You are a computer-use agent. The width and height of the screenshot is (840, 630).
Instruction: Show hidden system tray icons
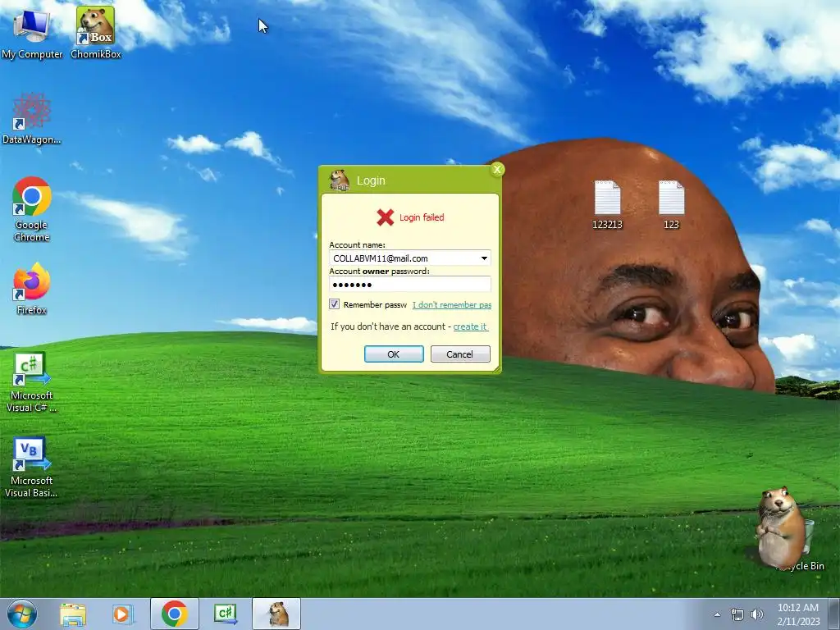click(x=717, y=614)
